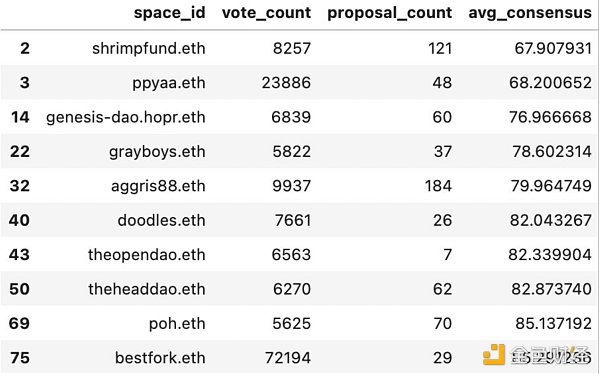Click avg consensus value 67.907931

pos(553,49)
